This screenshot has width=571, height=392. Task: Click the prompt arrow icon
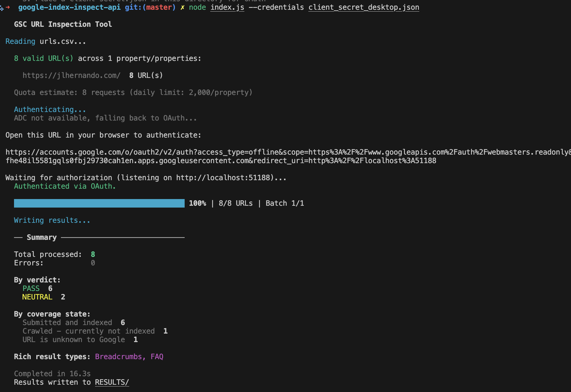(x=7, y=7)
